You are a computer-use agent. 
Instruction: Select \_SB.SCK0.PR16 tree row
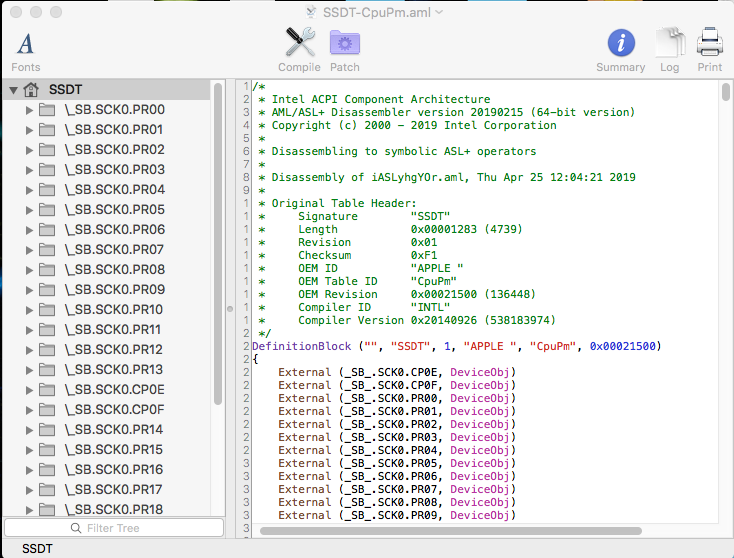click(107, 470)
